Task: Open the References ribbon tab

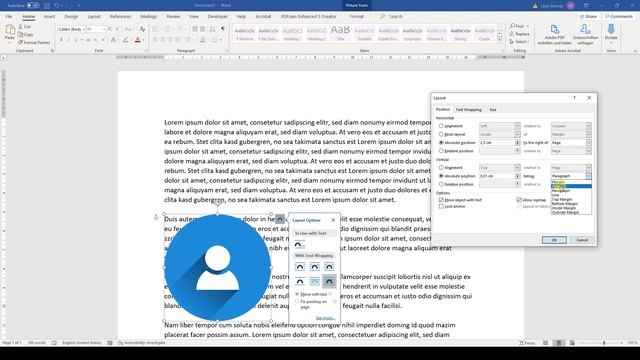Action: pos(120,16)
